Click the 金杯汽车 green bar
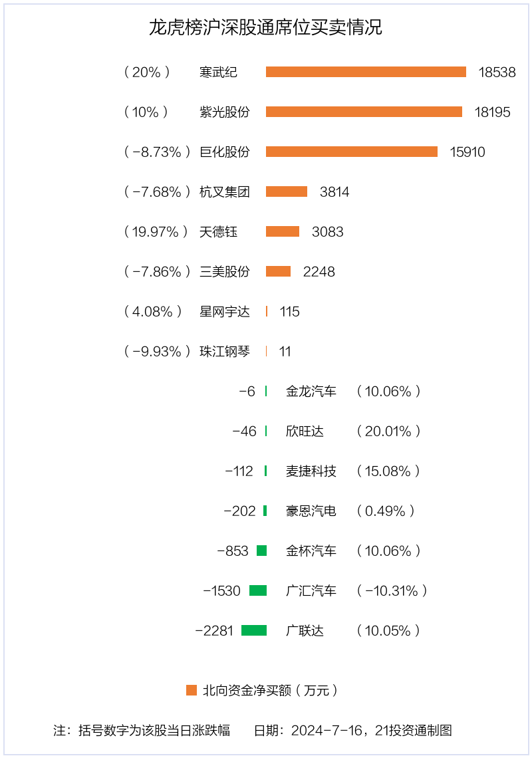The width and height of the screenshot is (532, 758). (261, 551)
